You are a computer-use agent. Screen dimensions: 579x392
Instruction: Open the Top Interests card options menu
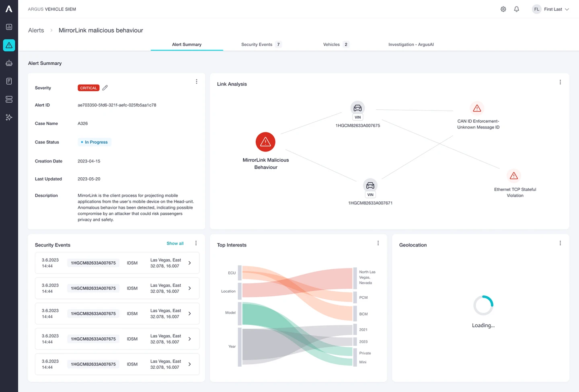(x=378, y=243)
